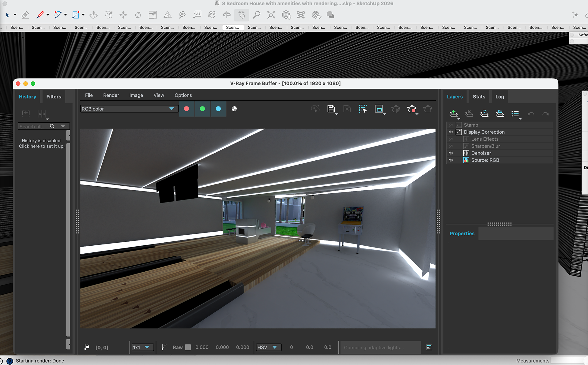
Task: Click History is disabled setup text
Action: coord(42,143)
